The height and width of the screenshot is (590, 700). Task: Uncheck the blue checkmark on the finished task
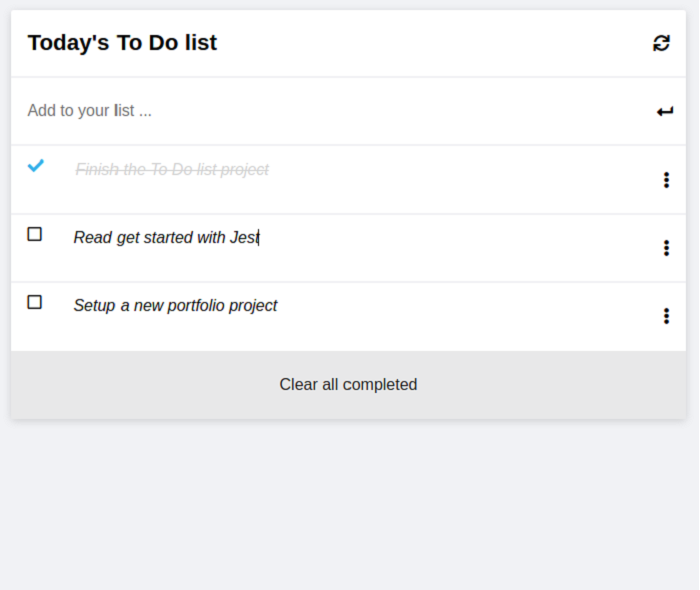coord(36,166)
